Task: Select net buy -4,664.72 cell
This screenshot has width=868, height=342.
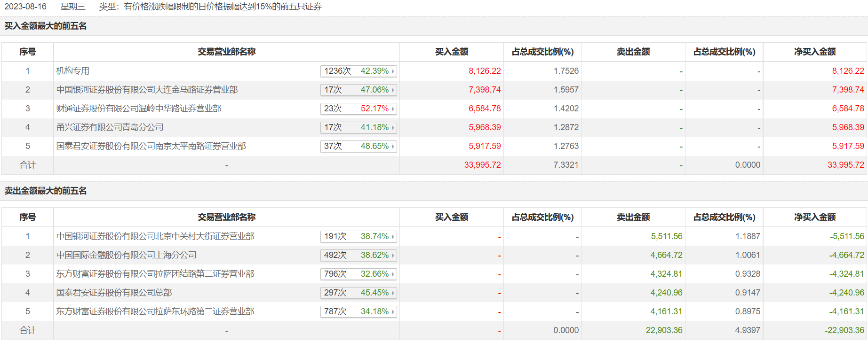Action: coord(846,255)
